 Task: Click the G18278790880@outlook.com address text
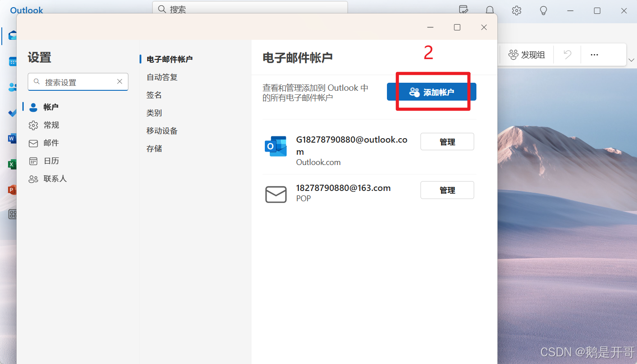click(x=352, y=145)
